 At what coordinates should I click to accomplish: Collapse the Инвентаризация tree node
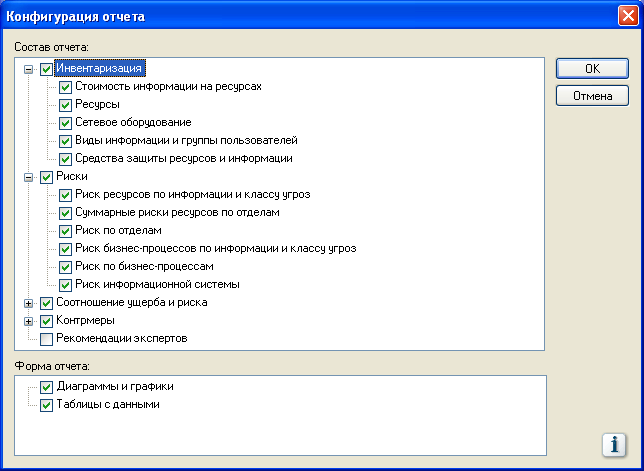(28, 69)
